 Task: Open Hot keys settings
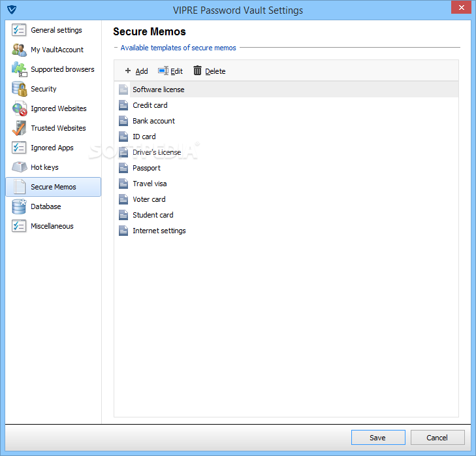54,167
